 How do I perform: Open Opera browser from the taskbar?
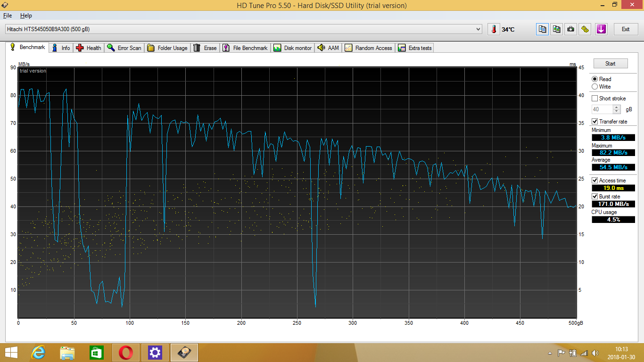[x=126, y=352]
